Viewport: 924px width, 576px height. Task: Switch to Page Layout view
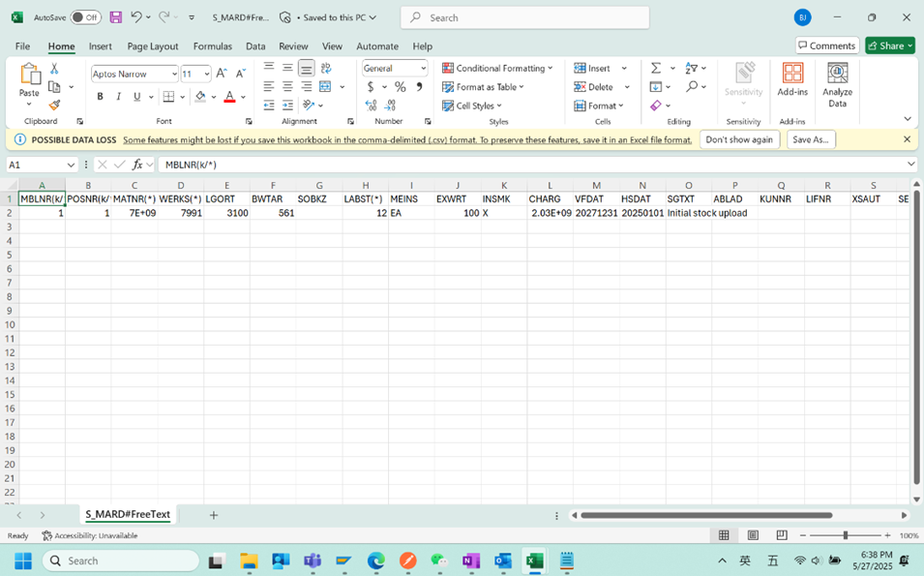coord(753,535)
